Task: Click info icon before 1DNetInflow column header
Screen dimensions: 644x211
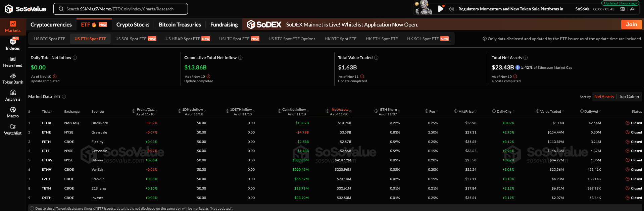Action: (180, 111)
